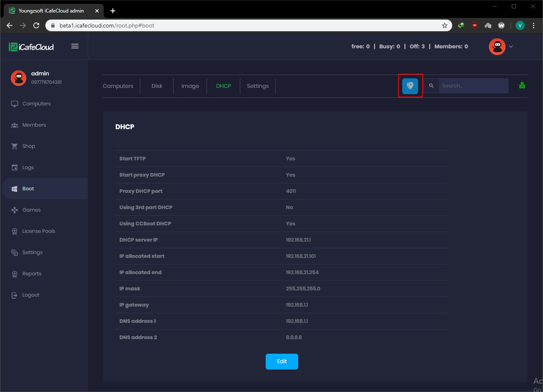Click the Search input field
Image resolution: width=543 pixels, height=392 pixels.
click(473, 86)
